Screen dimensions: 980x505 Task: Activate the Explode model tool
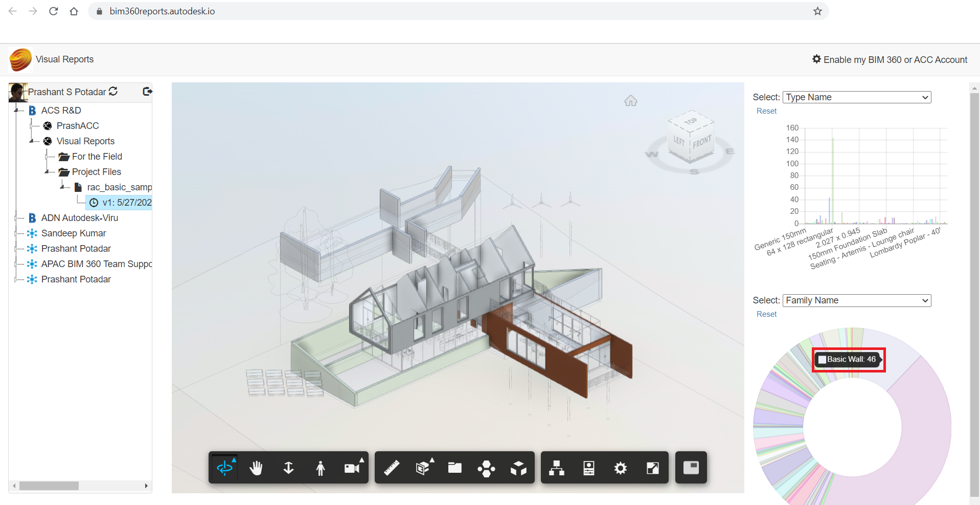click(x=487, y=468)
